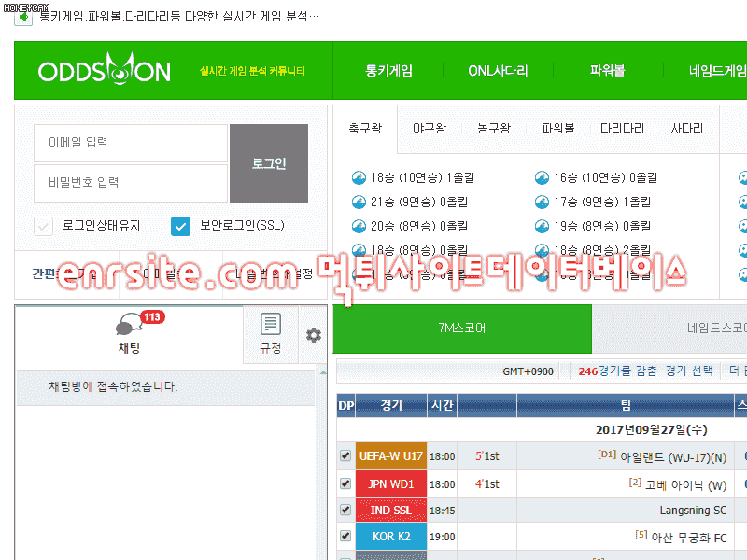
Task: Click ball icon beside 21승 (9연승) 0올킬
Action: pyautogui.click(x=359, y=203)
